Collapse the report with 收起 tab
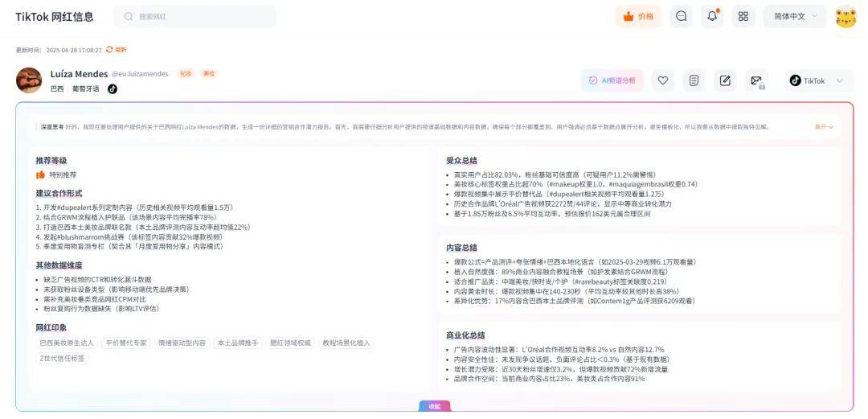The image size is (868, 419). pos(434,406)
